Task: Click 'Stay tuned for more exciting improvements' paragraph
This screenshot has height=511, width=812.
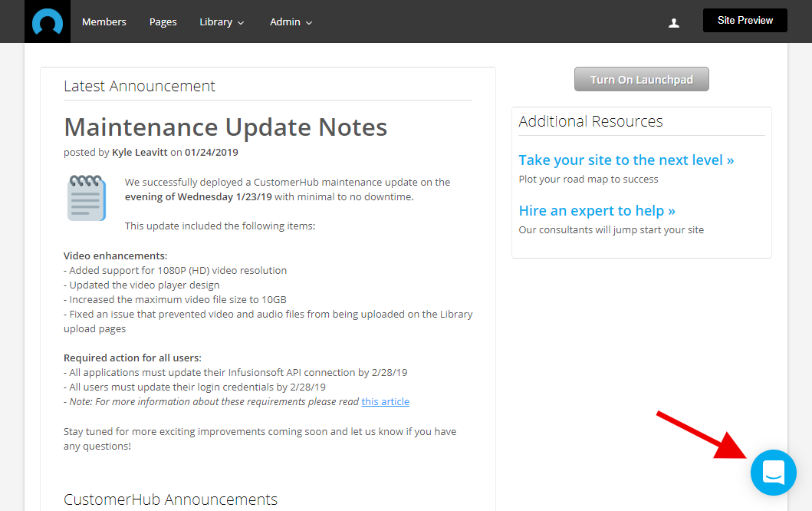Action: click(x=260, y=439)
